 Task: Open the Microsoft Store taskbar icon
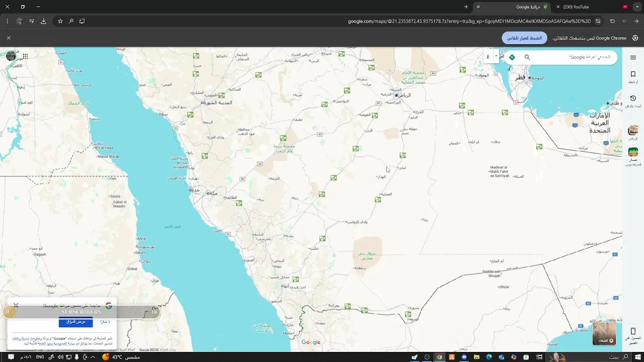pos(526,357)
